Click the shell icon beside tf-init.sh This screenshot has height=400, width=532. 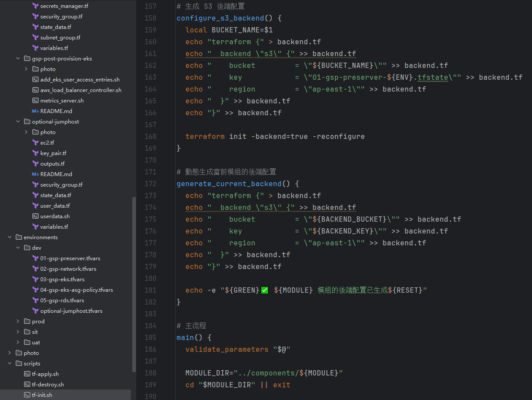point(27,395)
